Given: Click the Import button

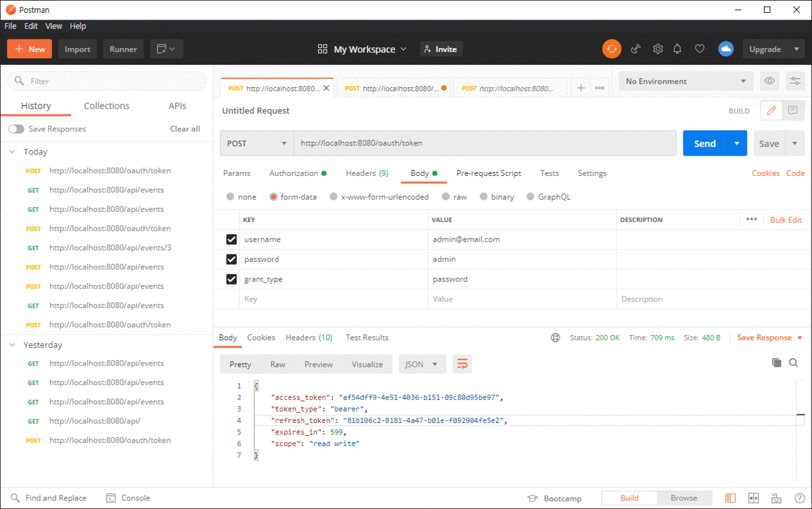Looking at the screenshot, I should pyautogui.click(x=78, y=49).
